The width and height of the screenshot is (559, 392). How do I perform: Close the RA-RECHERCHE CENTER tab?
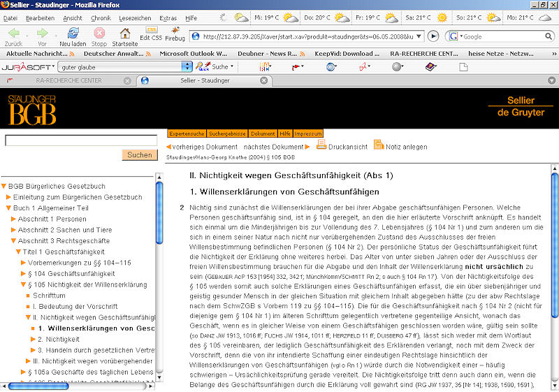point(127,80)
